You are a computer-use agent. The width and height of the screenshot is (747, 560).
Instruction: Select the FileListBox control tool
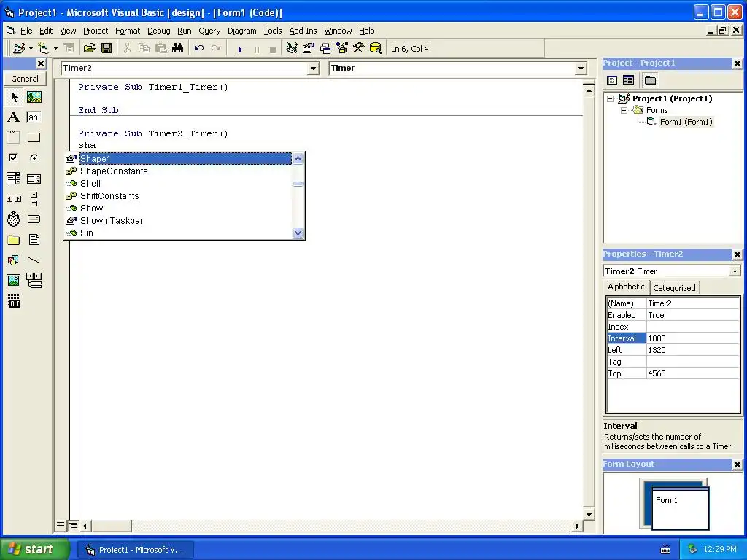(x=34, y=240)
